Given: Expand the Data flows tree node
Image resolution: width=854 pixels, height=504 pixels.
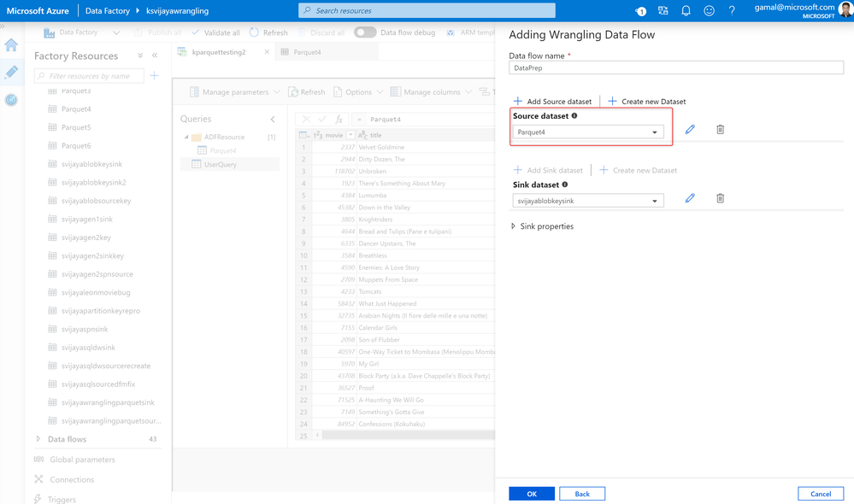Looking at the screenshot, I should tap(38, 439).
